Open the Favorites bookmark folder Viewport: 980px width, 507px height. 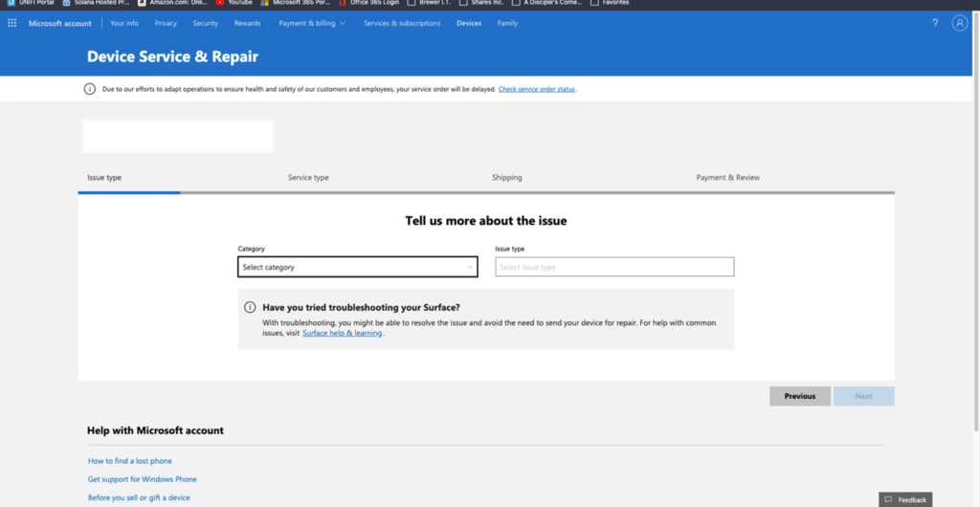(x=610, y=3)
